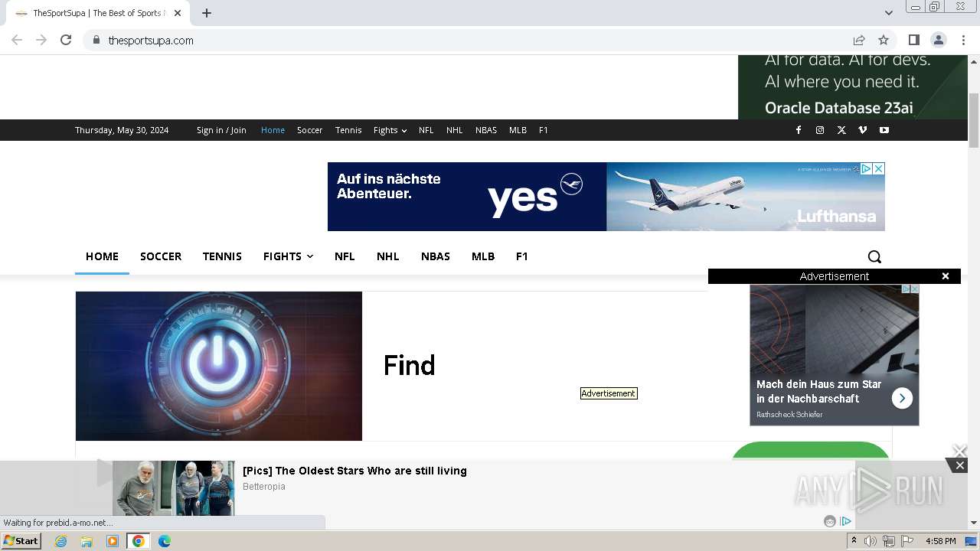
Task: Switch to Chrome in the taskbar
Action: [x=139, y=541]
